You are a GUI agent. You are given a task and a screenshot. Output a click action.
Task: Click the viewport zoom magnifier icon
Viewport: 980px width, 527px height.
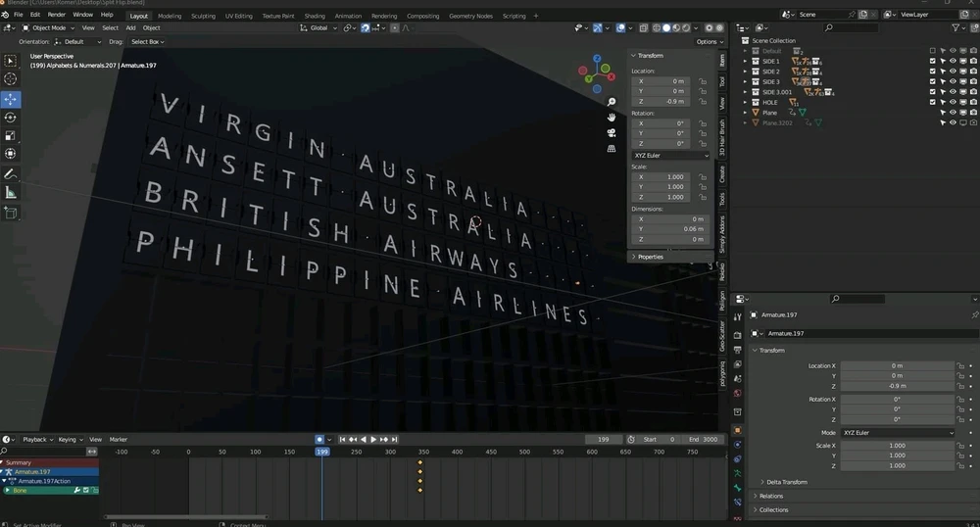tap(612, 102)
